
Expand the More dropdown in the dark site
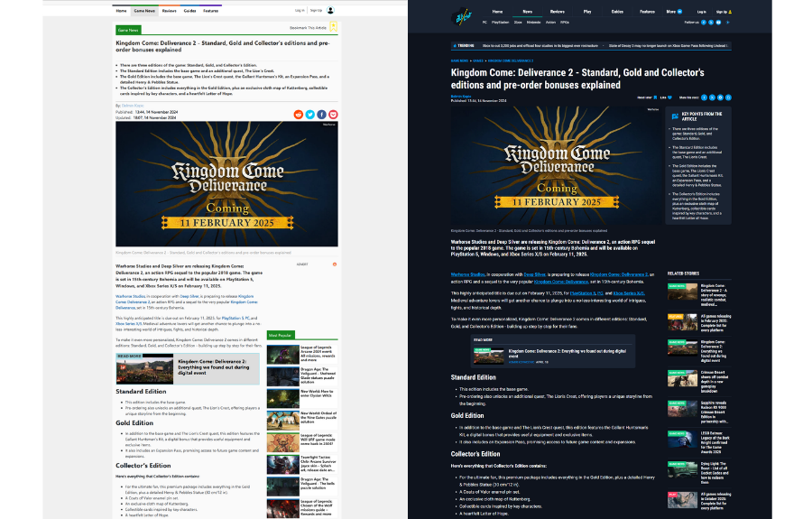674,12
